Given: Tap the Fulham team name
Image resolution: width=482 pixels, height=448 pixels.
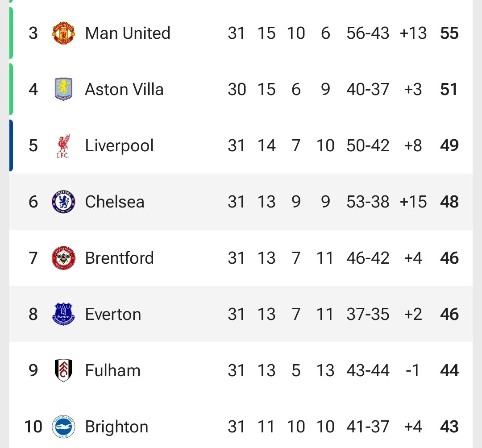Looking at the screenshot, I should tap(112, 370).
